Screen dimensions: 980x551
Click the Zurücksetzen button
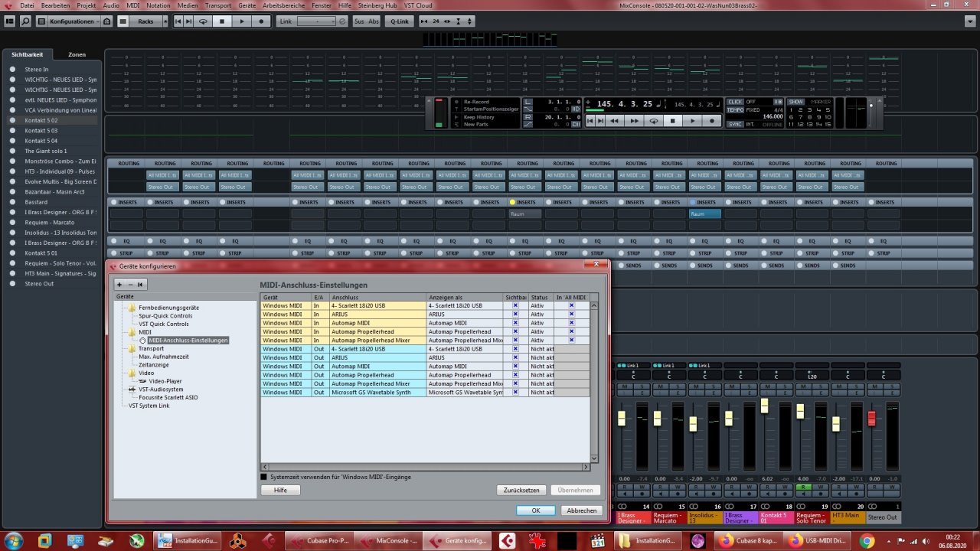coord(522,490)
